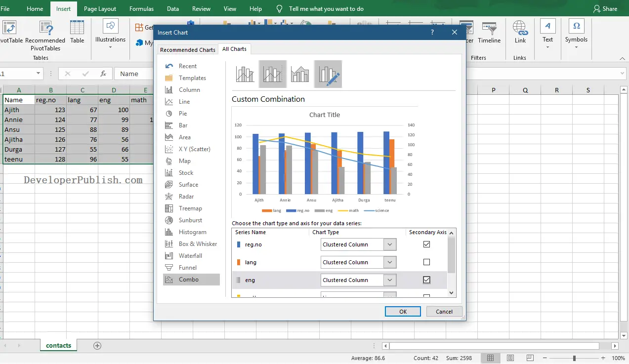Choose the Map chart category
Screen dimensions: 629x364
(x=191, y=161)
